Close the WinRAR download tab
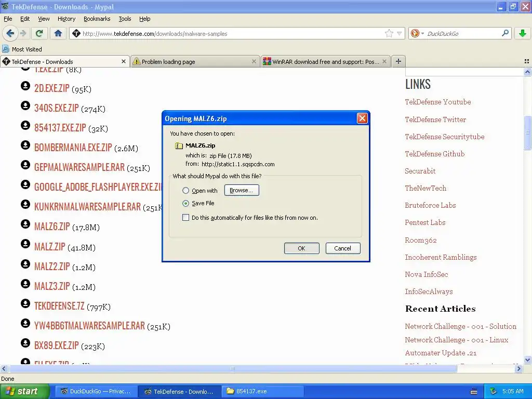The image size is (532, 399). pos(384,61)
